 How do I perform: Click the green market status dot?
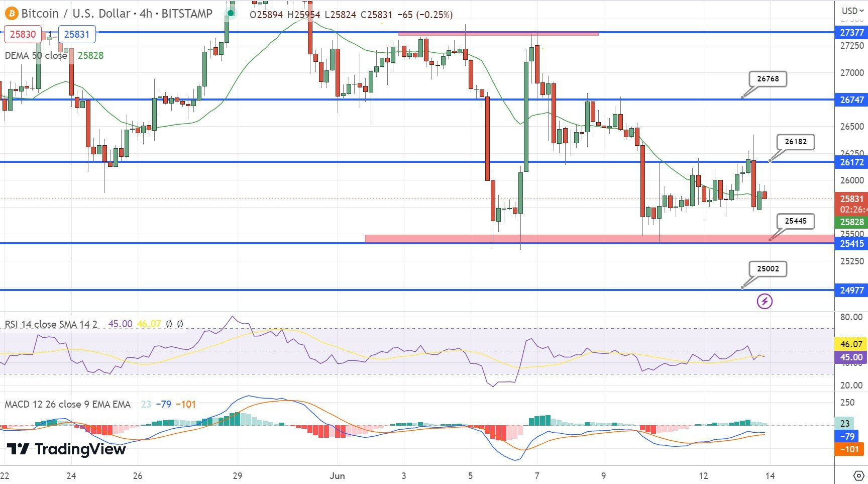231,14
